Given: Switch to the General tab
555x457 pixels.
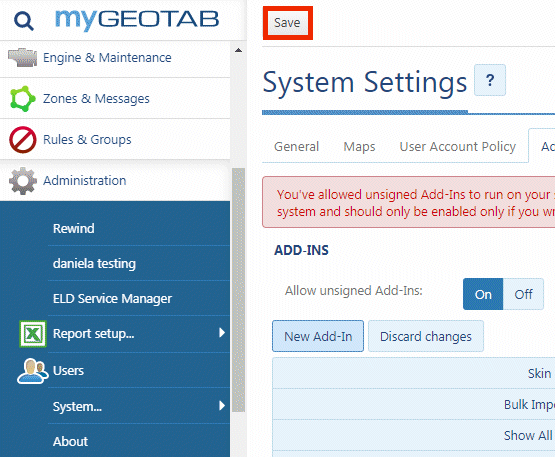Looking at the screenshot, I should (297, 147).
